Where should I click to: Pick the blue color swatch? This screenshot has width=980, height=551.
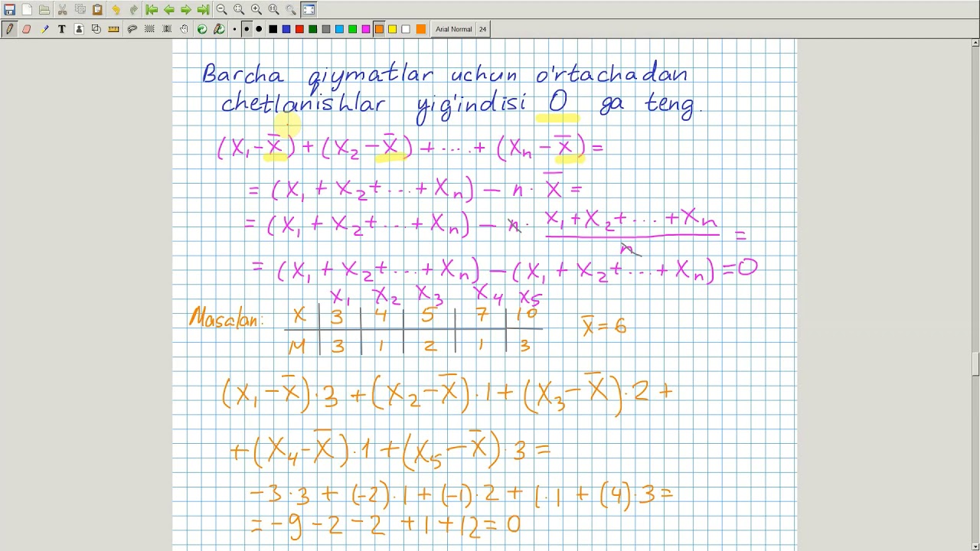coord(286,29)
